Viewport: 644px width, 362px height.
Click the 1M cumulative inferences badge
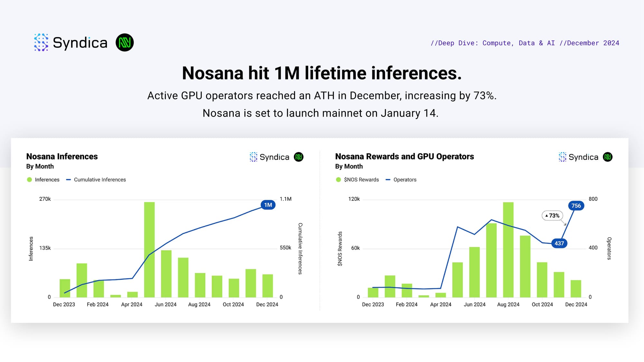click(268, 205)
